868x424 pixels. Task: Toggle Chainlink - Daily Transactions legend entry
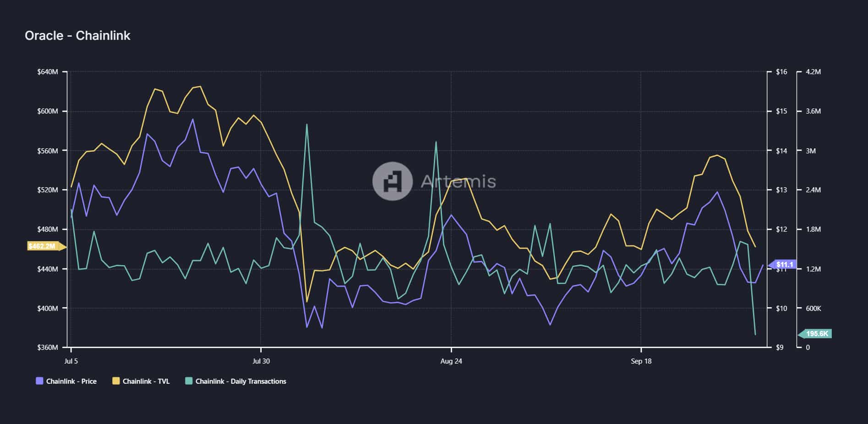coord(235,381)
